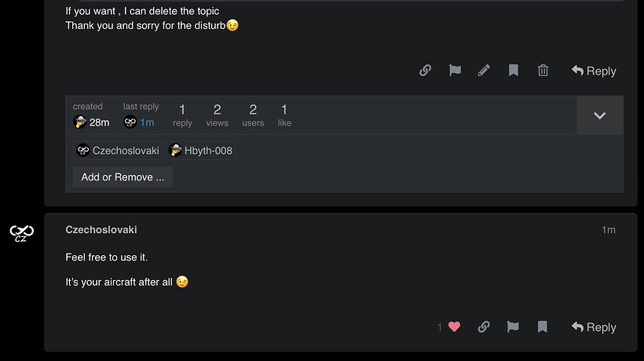Click the Hbyth-008 participant chip
Viewport: 644px width, 361px height.
coord(201,151)
